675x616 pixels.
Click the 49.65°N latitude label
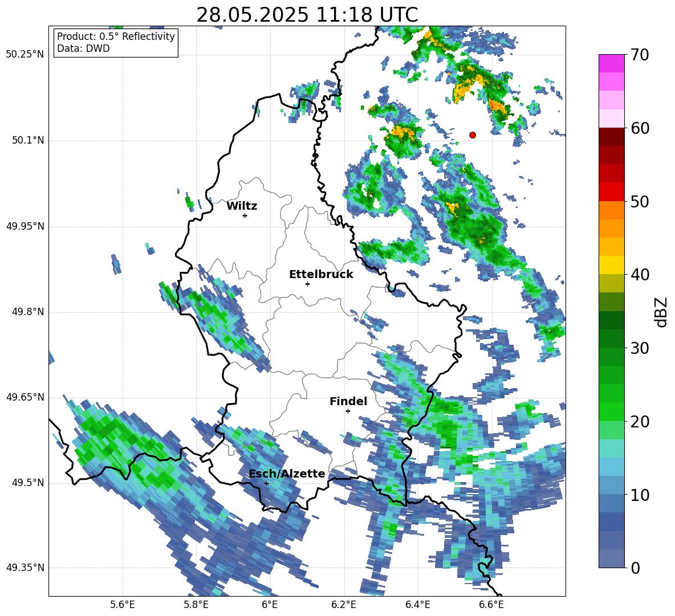25,397
